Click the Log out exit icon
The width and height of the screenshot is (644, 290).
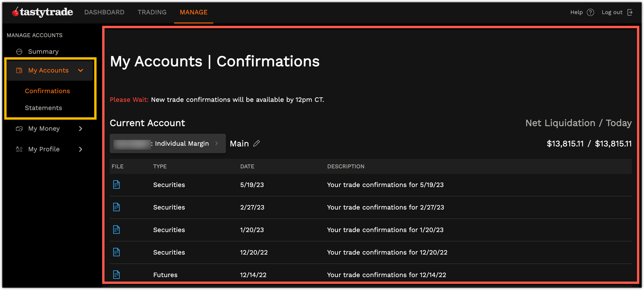coord(630,12)
